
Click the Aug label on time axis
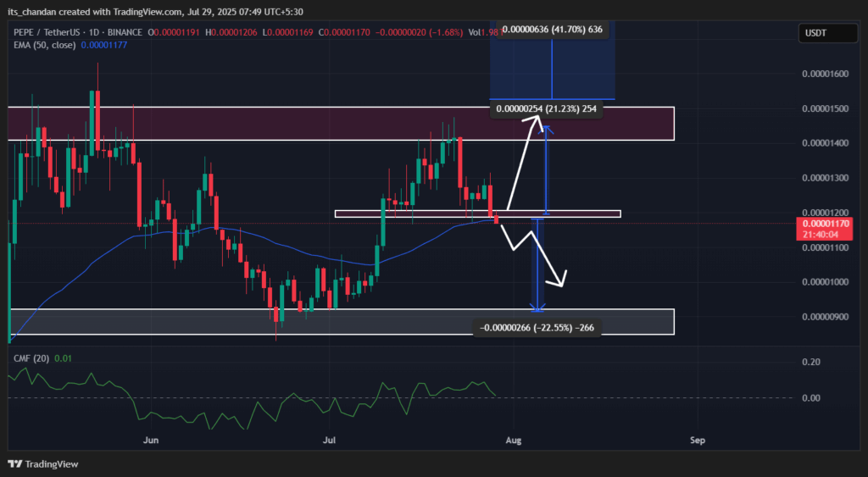tap(514, 441)
